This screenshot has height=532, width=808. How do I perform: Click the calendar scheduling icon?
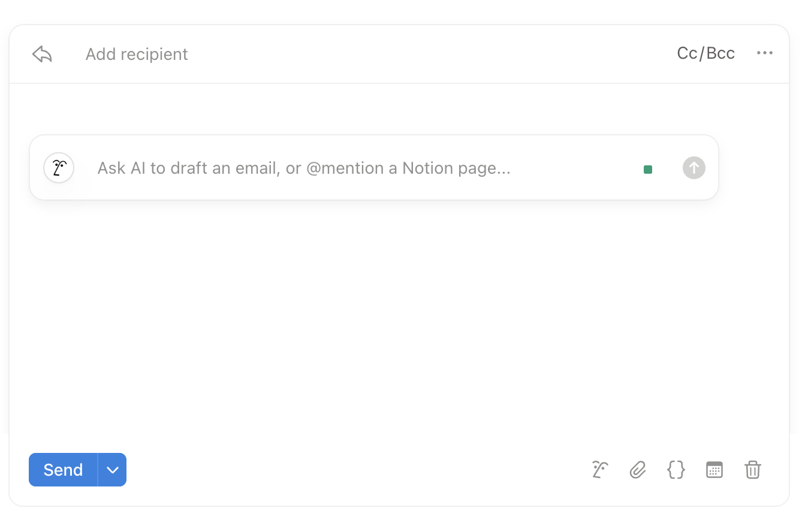tap(714, 470)
